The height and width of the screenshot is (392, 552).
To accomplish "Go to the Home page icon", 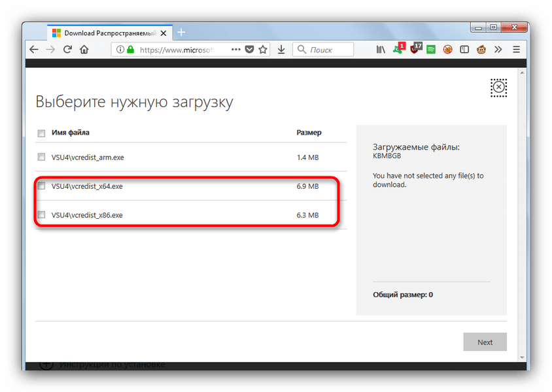I will 84,50.
